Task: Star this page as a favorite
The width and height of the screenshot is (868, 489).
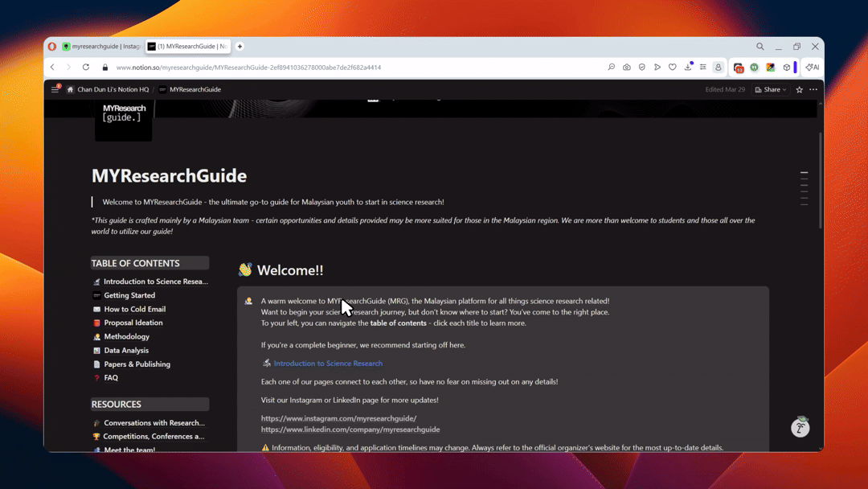Action: [x=799, y=89]
